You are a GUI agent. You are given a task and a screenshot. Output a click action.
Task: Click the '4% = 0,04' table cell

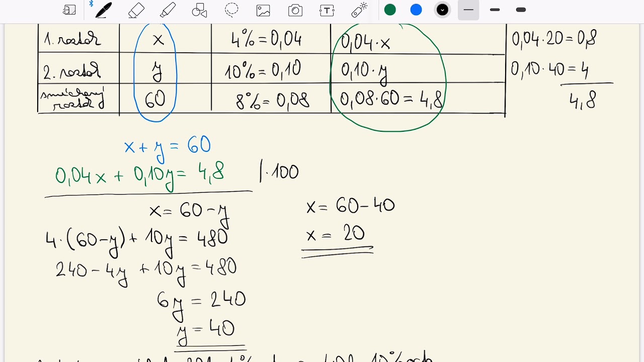(266, 39)
